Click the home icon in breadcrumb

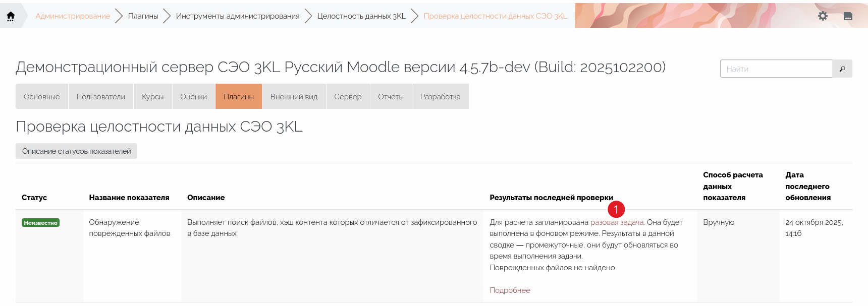[11, 16]
